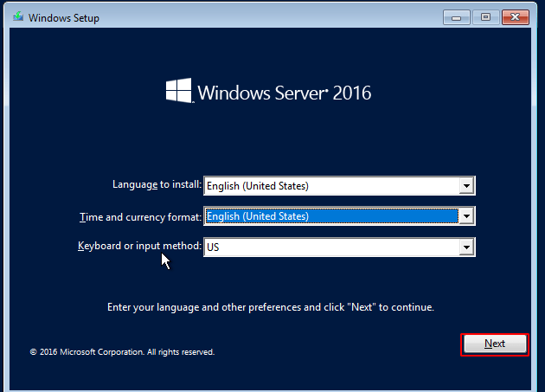545x392 pixels.
Task: Open the Language to install combo box
Action: tap(339, 186)
